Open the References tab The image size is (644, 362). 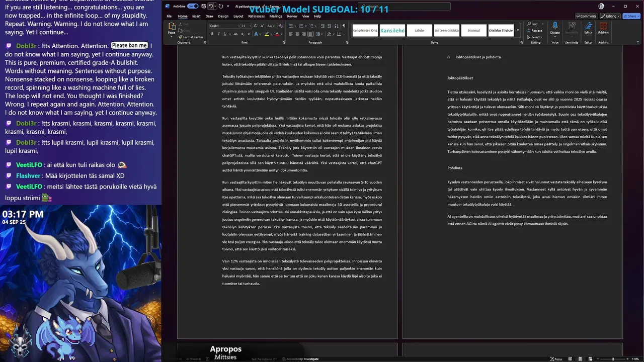(257, 16)
